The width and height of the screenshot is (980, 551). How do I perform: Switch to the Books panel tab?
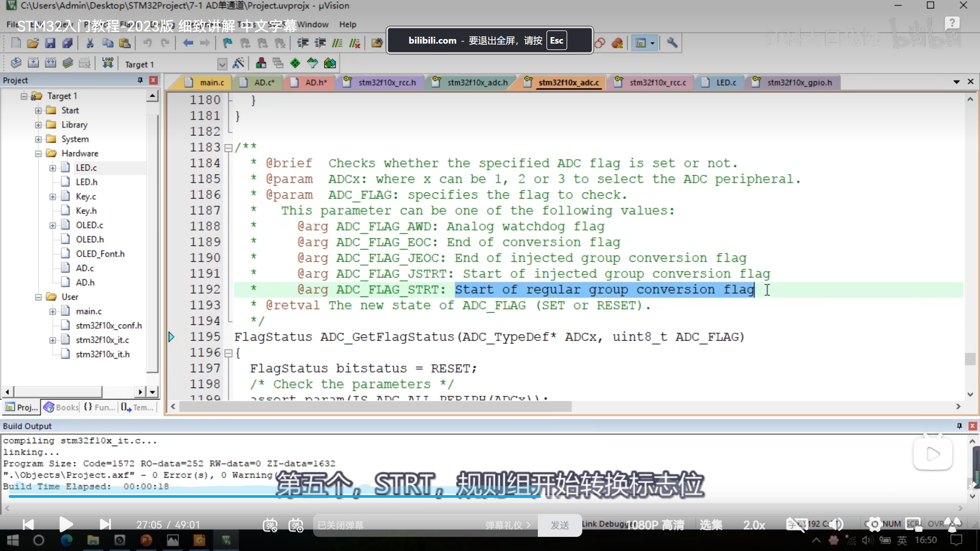pos(61,408)
